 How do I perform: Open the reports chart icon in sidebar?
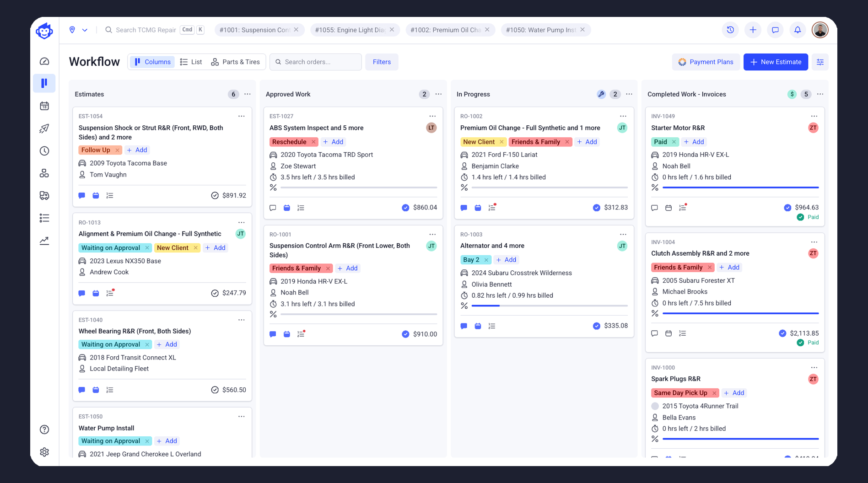[44, 241]
